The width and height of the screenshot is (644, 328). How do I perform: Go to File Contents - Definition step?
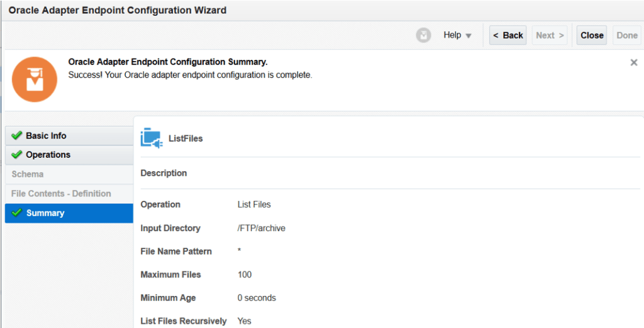pos(61,193)
